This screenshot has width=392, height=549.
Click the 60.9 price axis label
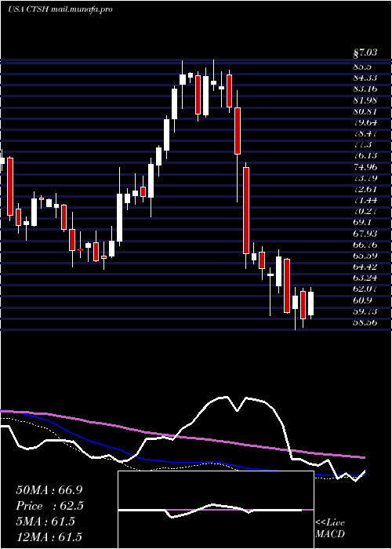pos(362,300)
